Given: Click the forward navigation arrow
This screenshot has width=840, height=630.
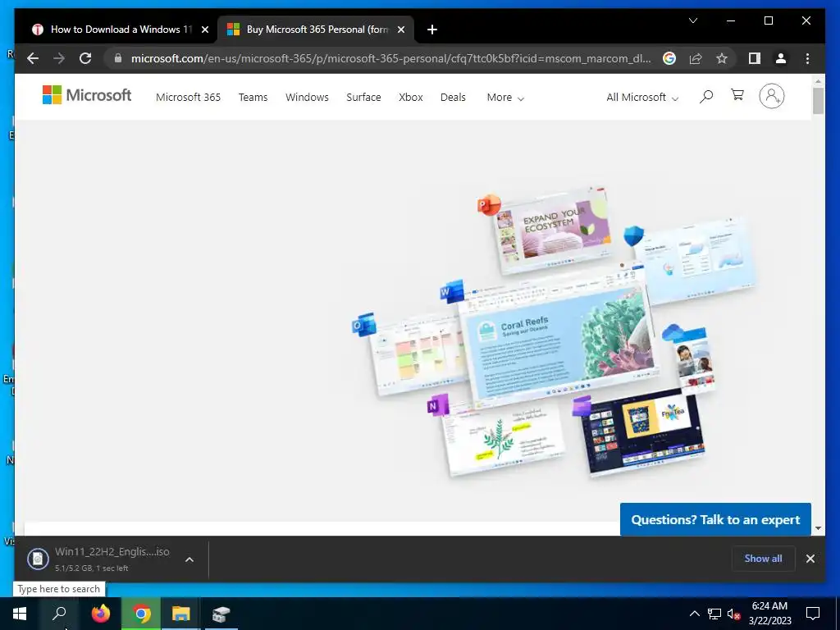Looking at the screenshot, I should [59, 58].
